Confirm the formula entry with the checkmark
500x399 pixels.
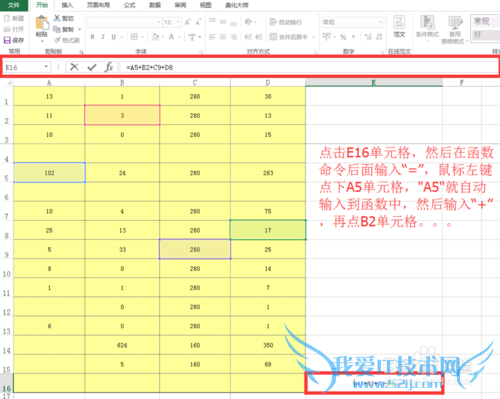[x=92, y=67]
